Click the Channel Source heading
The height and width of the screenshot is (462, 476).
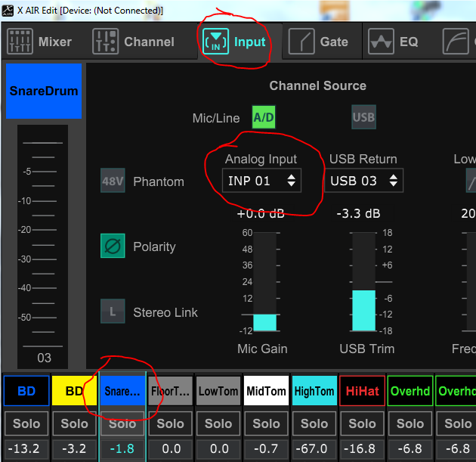pos(318,86)
